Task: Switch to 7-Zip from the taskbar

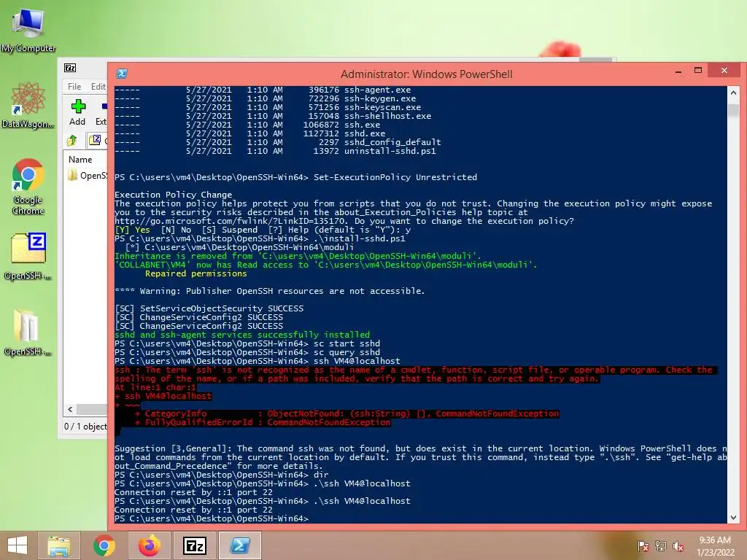Action: pos(194,545)
